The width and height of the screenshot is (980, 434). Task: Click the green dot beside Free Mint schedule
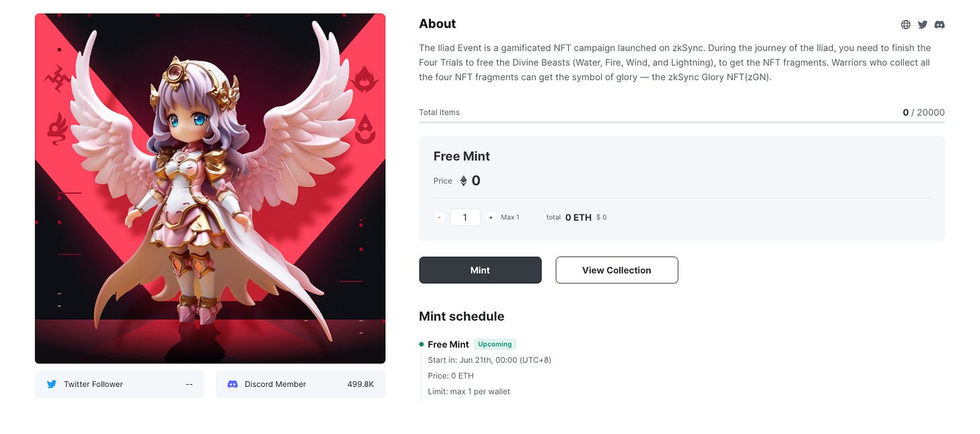point(421,345)
